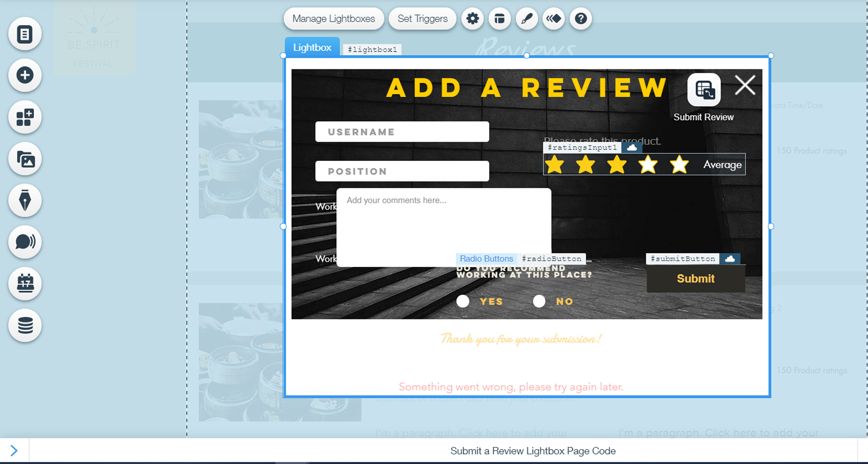Open the Design paintbrush icon

point(527,18)
